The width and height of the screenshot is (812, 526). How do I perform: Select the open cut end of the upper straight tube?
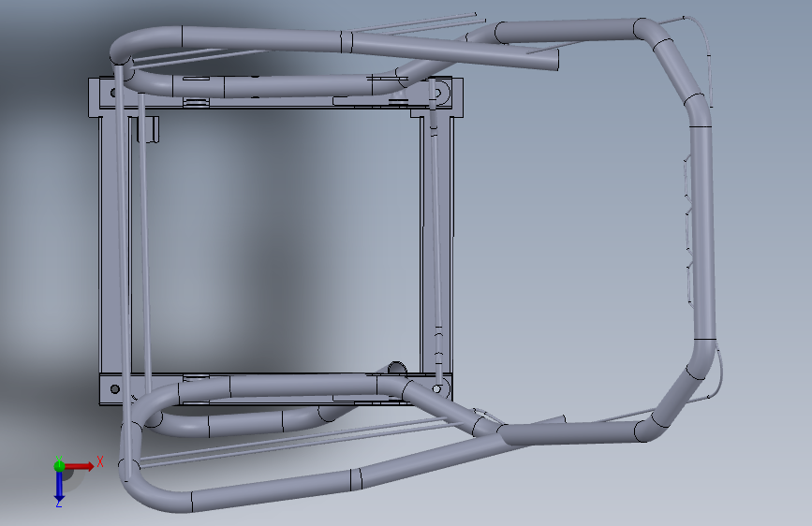(556, 60)
